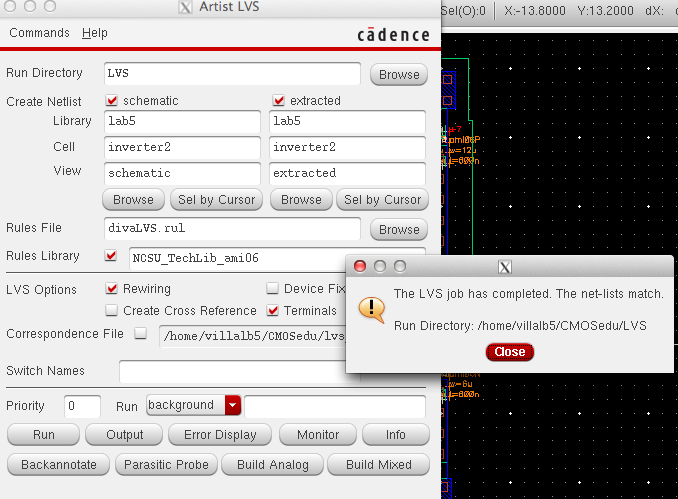Toggle the schematic netlist checkbox
Viewport: 678px width, 499px height.
(x=112, y=100)
